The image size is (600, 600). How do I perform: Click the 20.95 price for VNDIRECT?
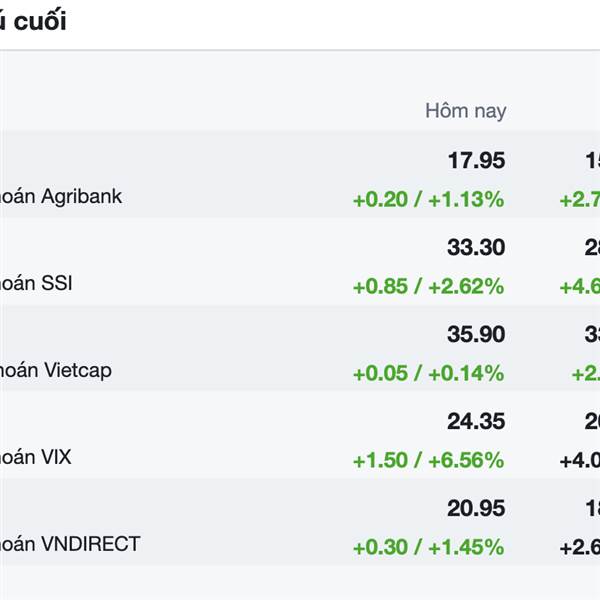[x=476, y=509]
